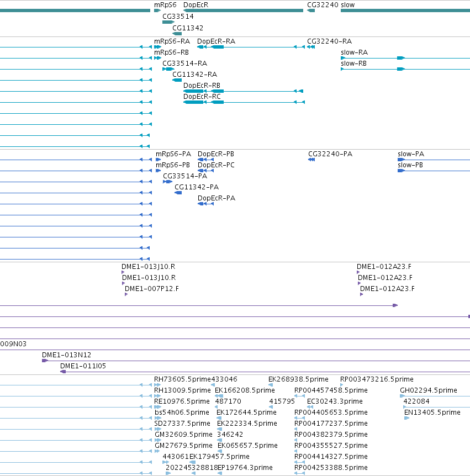Click the 422084 EST label
Image resolution: width=470 pixels, height=476 pixels.
click(x=416, y=401)
